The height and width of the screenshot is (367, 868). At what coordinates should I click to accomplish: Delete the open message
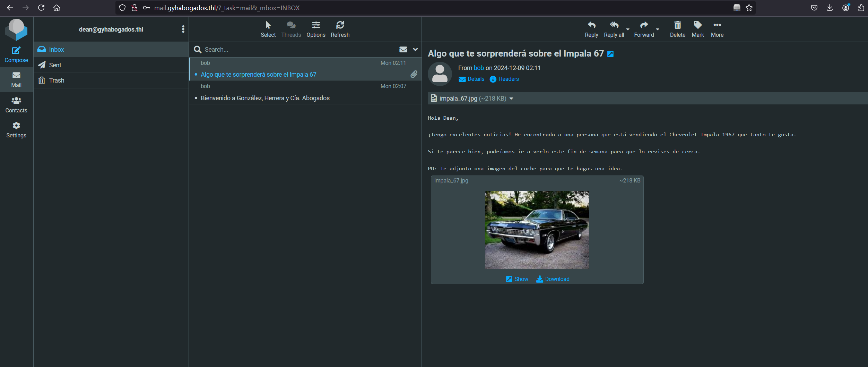point(677,29)
